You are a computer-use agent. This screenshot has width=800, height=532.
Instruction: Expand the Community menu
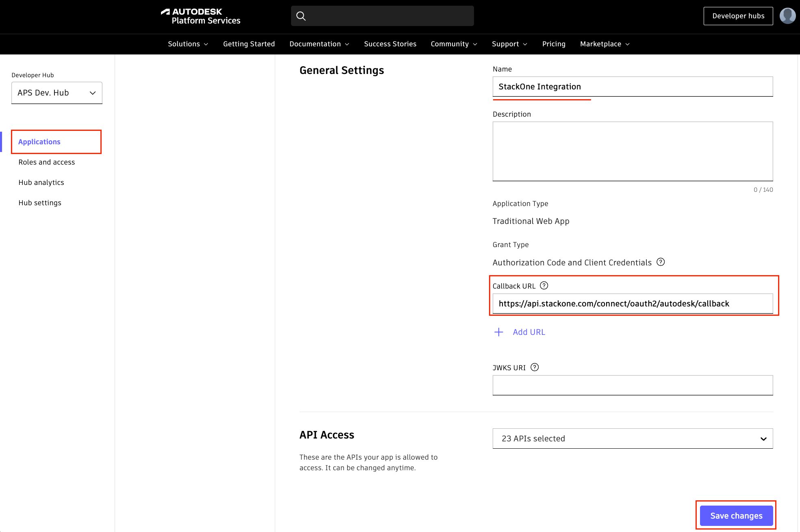coord(454,44)
